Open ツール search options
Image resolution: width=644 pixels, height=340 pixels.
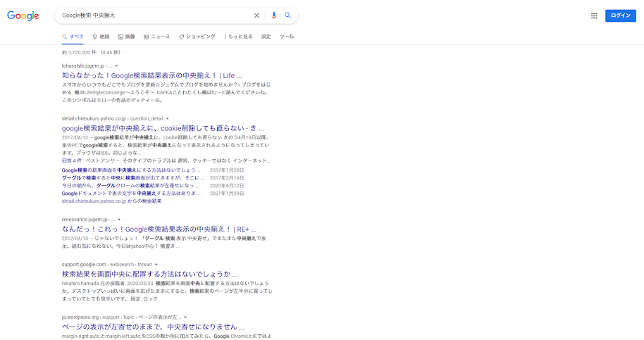[287, 37]
